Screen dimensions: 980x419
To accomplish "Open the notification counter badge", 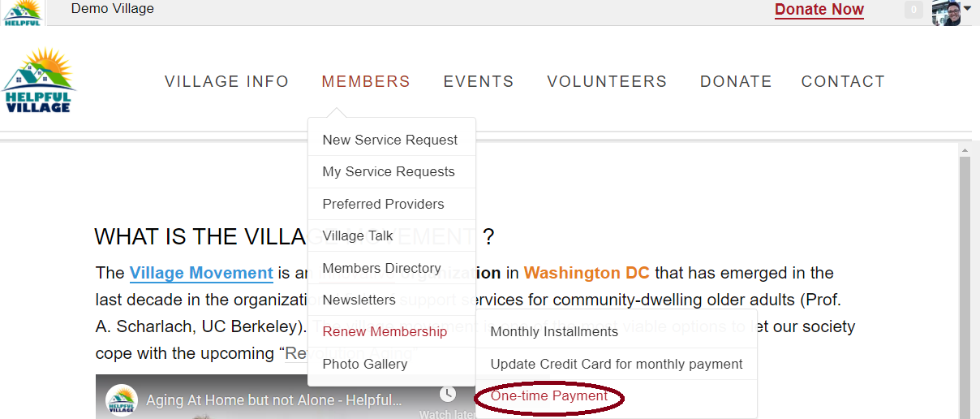I will click(914, 10).
